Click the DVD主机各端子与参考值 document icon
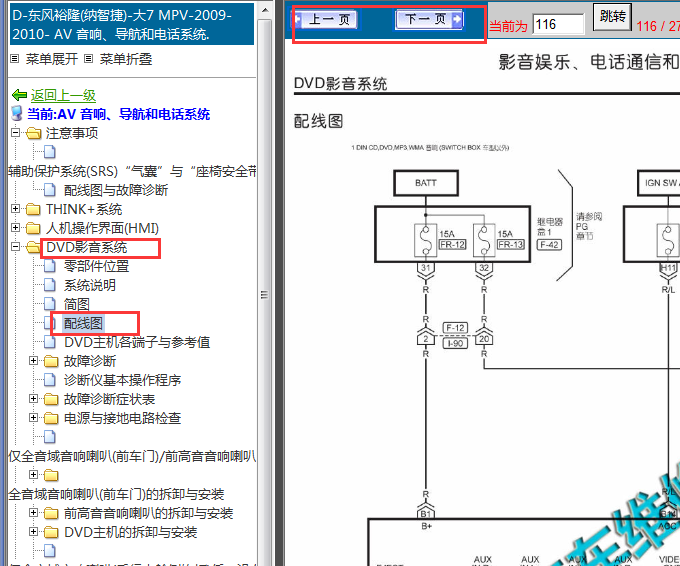This screenshot has width=680, height=566. (50, 342)
